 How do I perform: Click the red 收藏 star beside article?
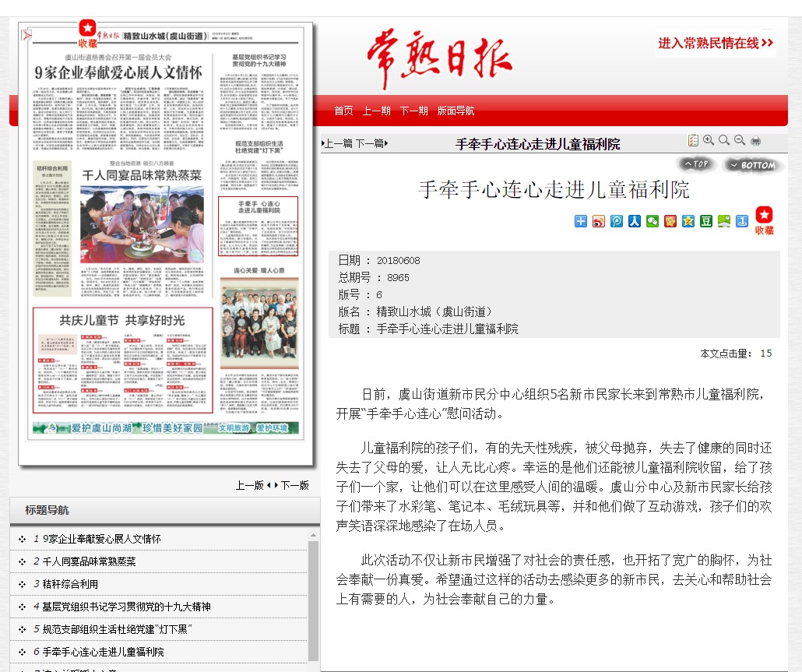765,220
